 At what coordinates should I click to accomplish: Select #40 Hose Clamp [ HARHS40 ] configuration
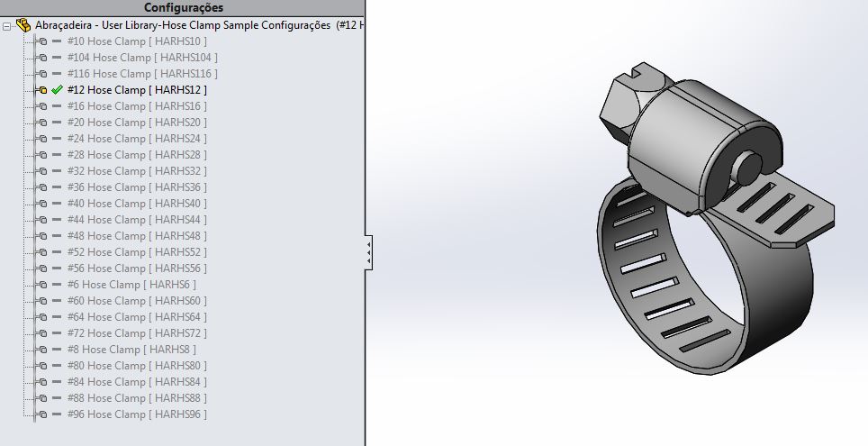[x=137, y=204]
